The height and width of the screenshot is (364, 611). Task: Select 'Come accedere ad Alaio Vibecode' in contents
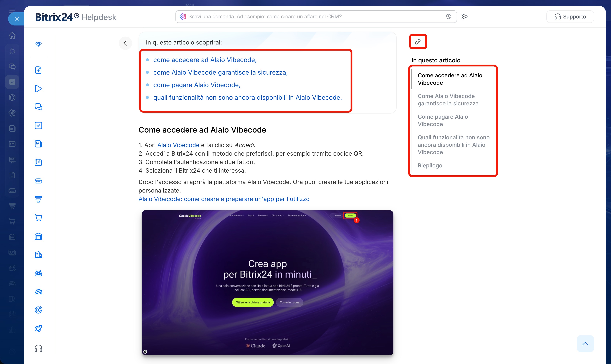click(x=450, y=79)
